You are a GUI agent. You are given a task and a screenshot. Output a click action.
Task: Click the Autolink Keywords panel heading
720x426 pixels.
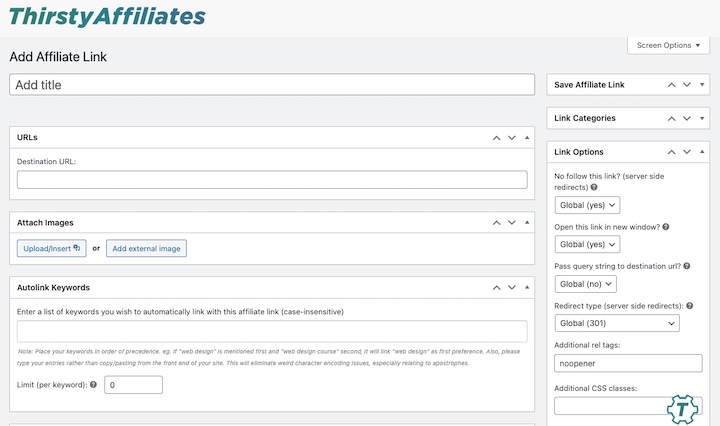(x=53, y=287)
